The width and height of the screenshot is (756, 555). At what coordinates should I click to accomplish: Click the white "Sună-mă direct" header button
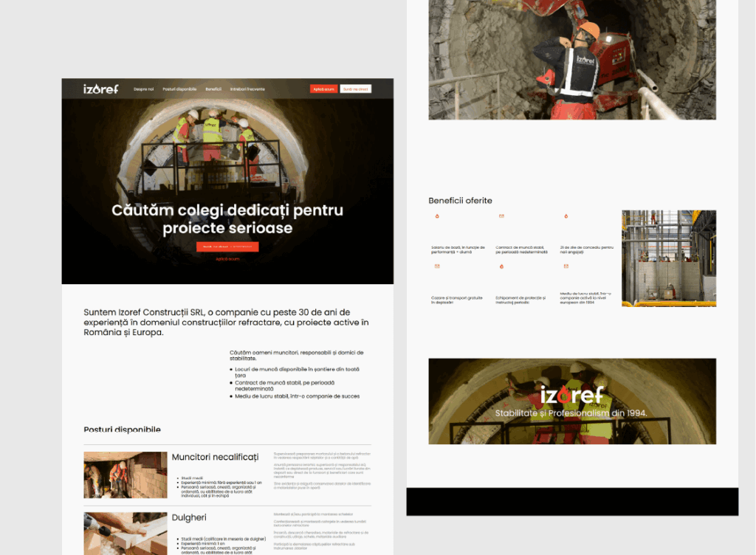354,88
